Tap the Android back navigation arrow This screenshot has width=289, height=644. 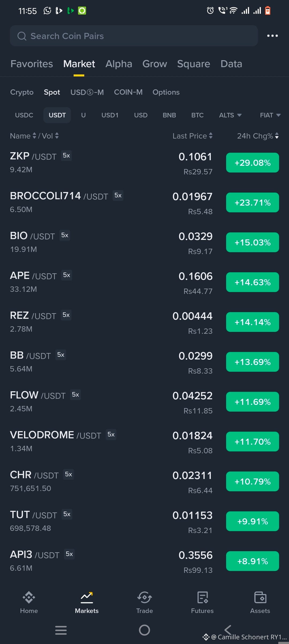pyautogui.click(x=228, y=630)
